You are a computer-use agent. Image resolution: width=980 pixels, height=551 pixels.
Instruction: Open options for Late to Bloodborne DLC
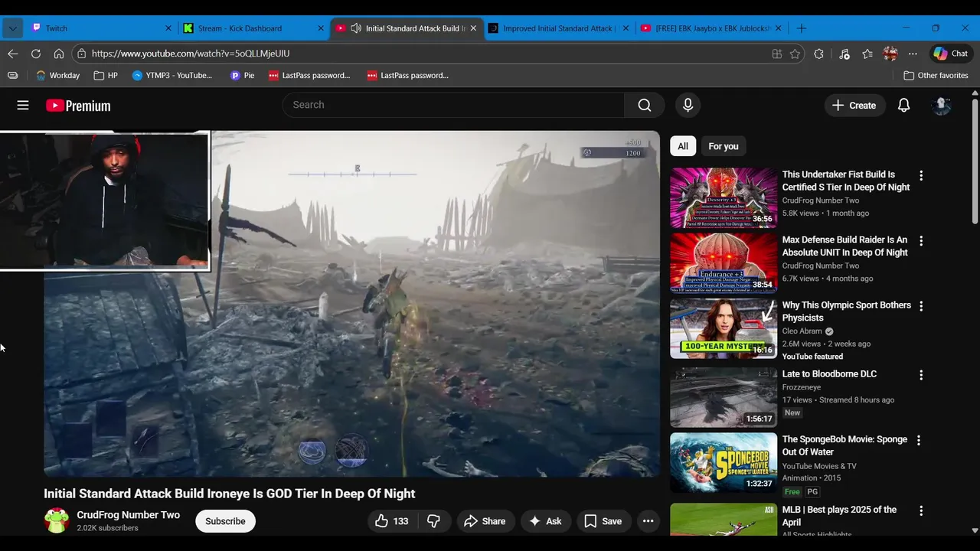pos(921,375)
